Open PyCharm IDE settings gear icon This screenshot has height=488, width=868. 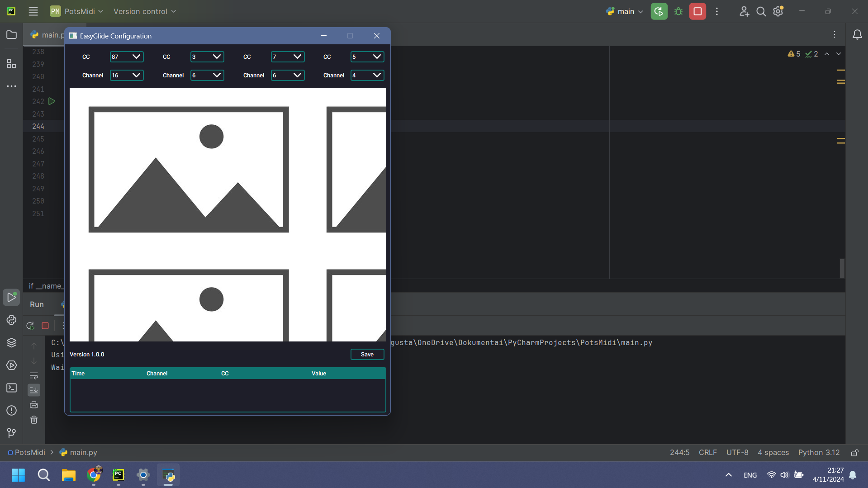click(778, 11)
